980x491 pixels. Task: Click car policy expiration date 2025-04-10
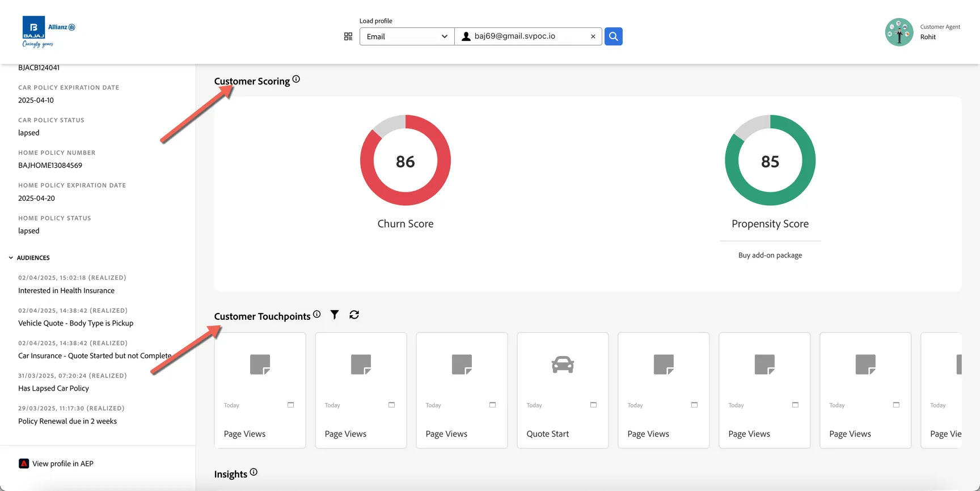(36, 100)
